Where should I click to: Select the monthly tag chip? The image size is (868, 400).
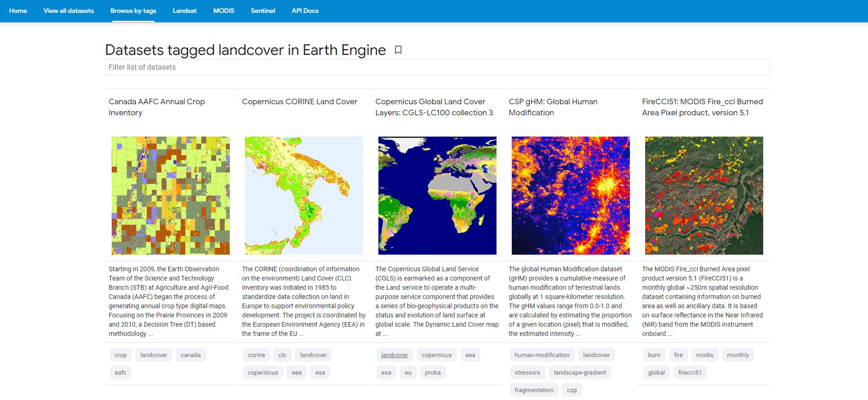[x=738, y=355]
